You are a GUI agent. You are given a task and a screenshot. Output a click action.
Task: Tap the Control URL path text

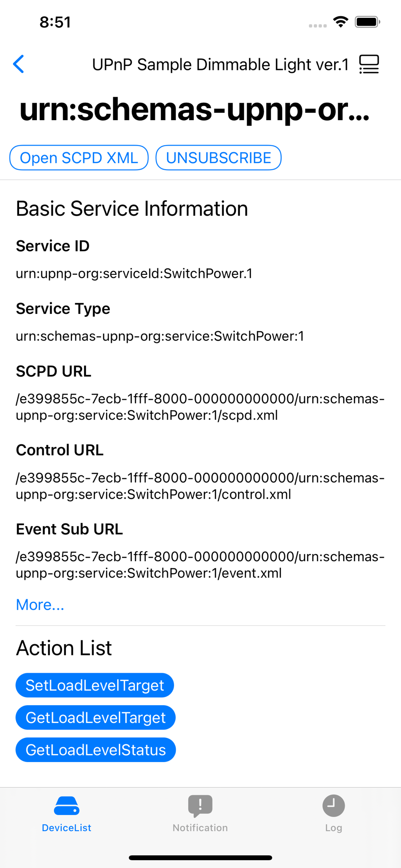coord(200,486)
